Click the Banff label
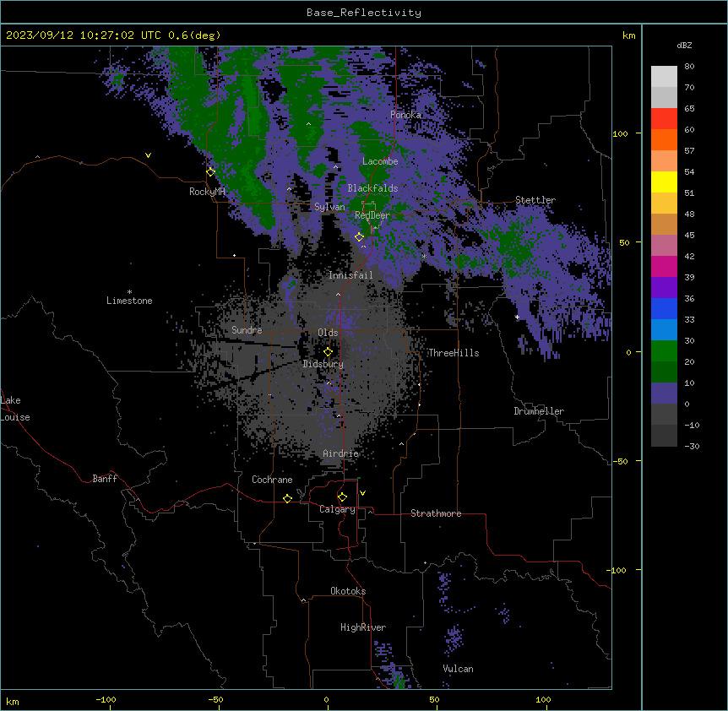This screenshot has height=711, width=728. point(105,479)
